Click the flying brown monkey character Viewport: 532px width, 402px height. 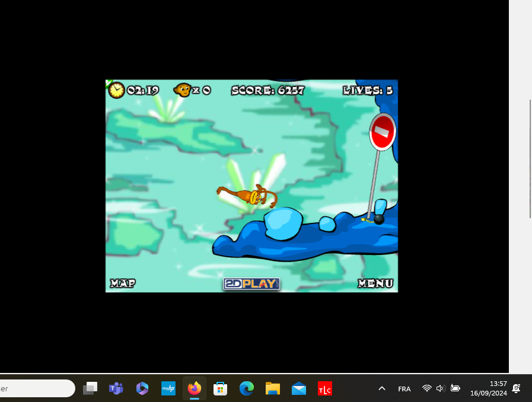coord(249,195)
